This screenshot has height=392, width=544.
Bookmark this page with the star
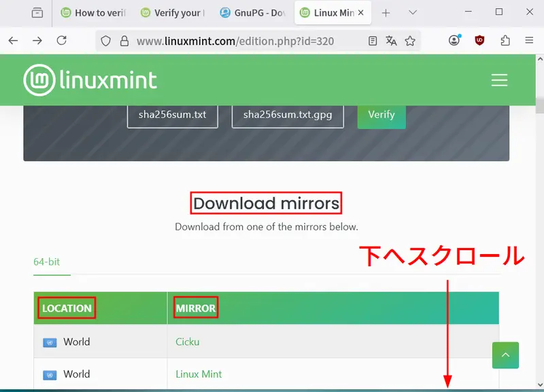click(x=410, y=41)
